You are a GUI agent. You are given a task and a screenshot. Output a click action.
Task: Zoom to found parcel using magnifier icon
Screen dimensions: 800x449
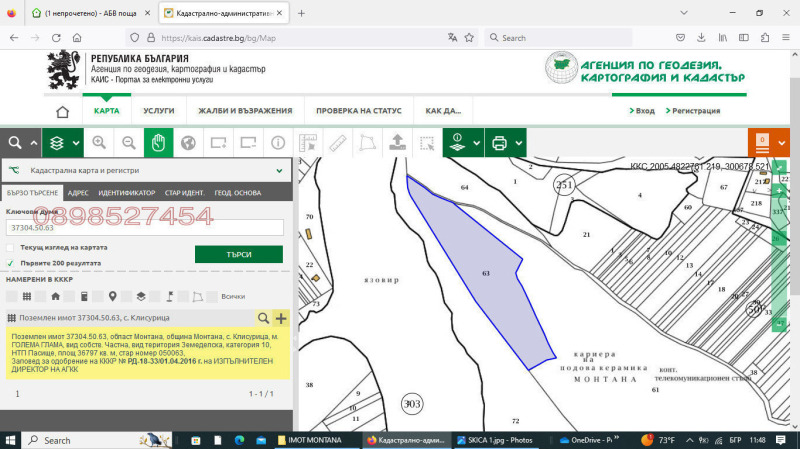(x=263, y=318)
